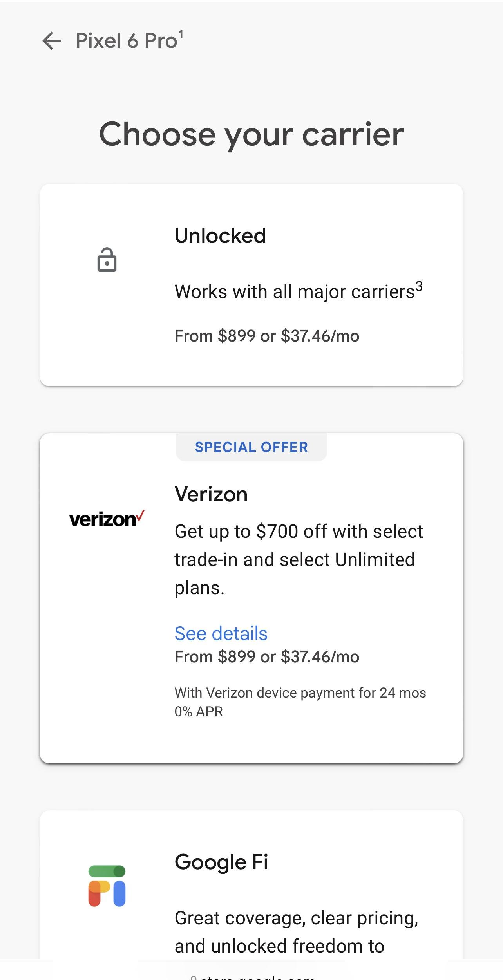Viewport: 503px width, 980px height.
Task: Tap the Google Fi colorful logo
Action: point(107,886)
